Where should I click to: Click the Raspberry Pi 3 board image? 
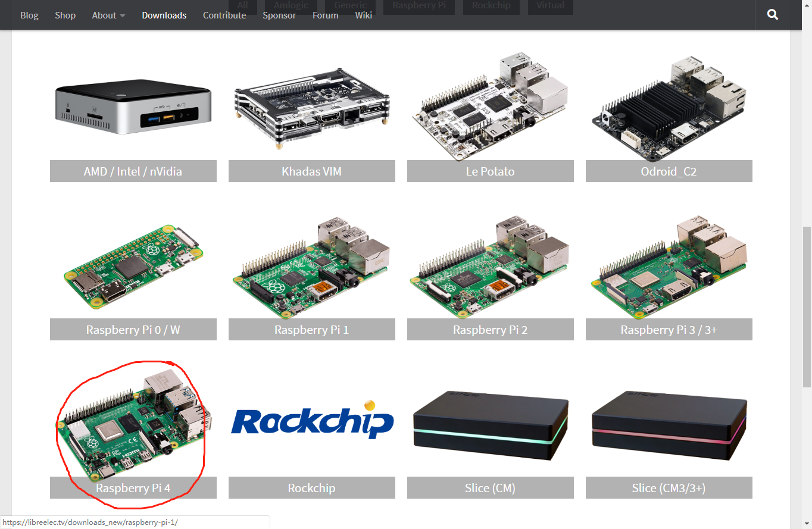point(669,266)
